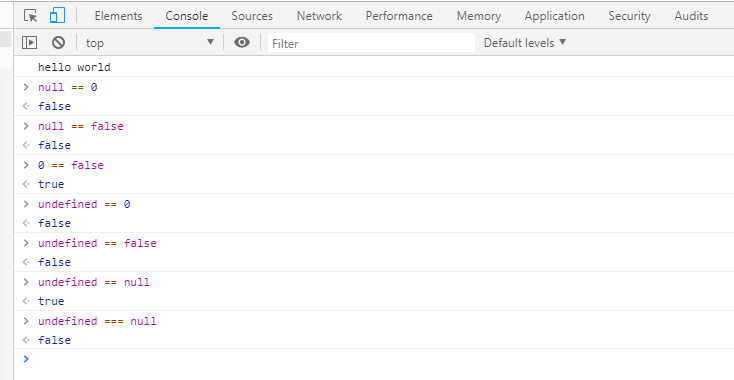Screen dimensions: 734x380
Task: Select the Security tab
Action: (629, 16)
